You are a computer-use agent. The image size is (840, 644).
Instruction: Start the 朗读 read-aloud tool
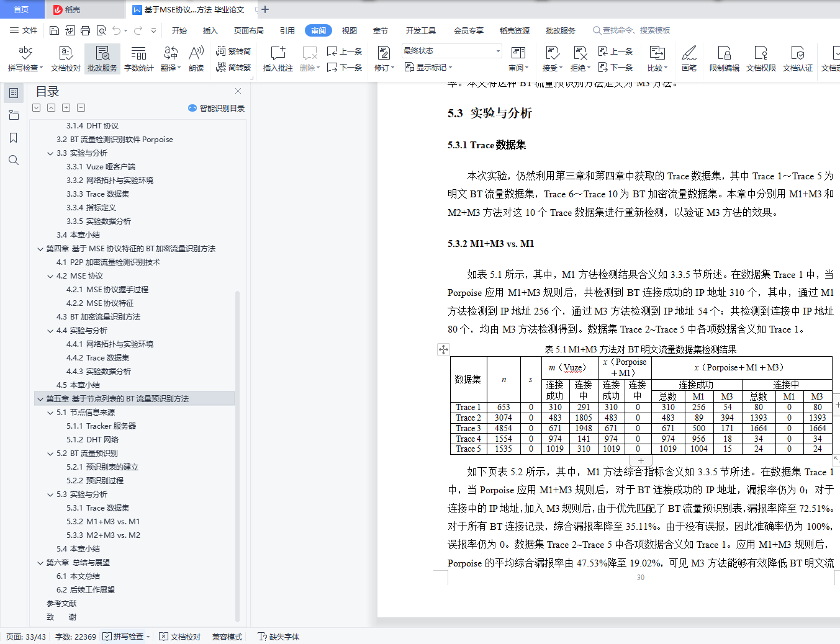click(196, 59)
